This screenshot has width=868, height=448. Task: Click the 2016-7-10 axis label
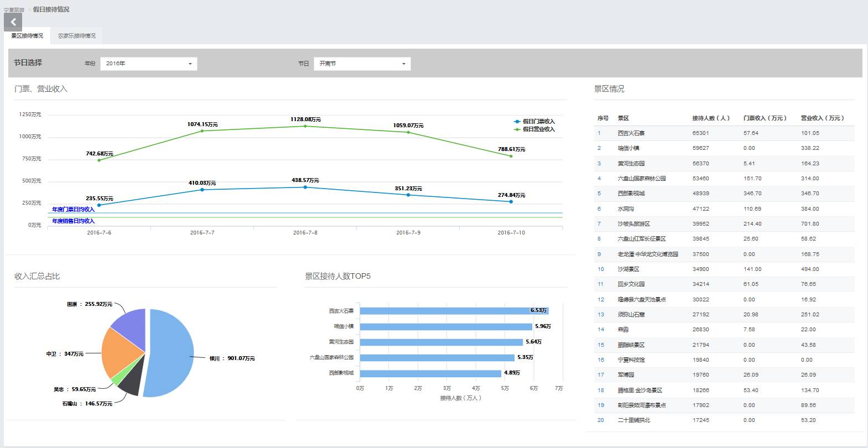click(x=511, y=233)
